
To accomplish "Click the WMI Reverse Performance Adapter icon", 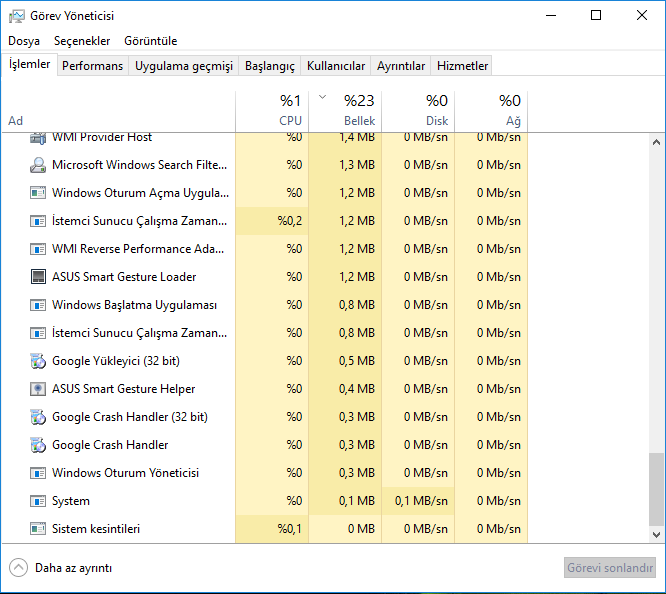I will 38,249.
